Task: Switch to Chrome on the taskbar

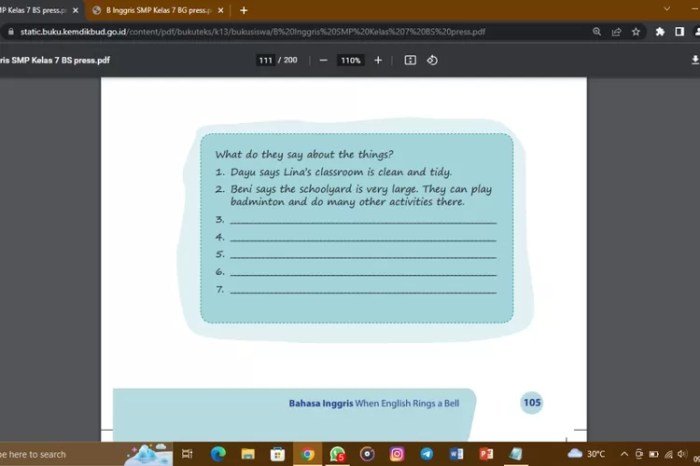Action: [307, 454]
